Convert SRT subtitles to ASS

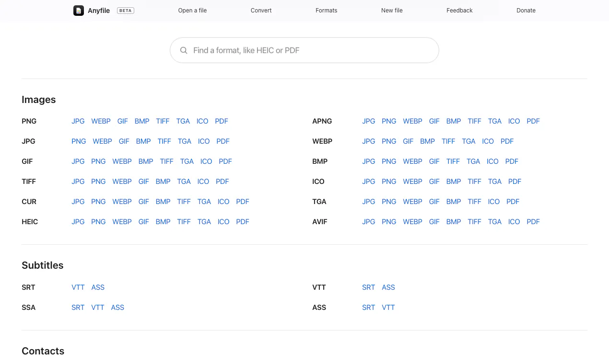[x=98, y=287]
